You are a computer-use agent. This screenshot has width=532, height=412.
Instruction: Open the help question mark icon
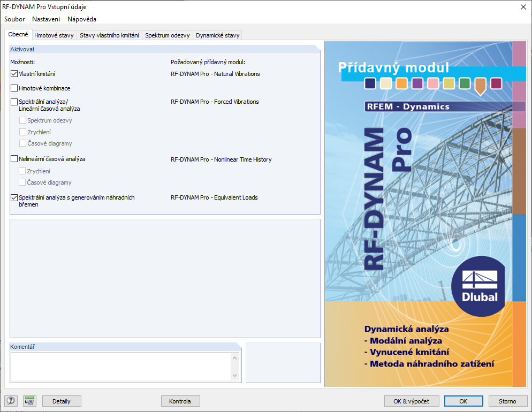[x=11, y=401]
